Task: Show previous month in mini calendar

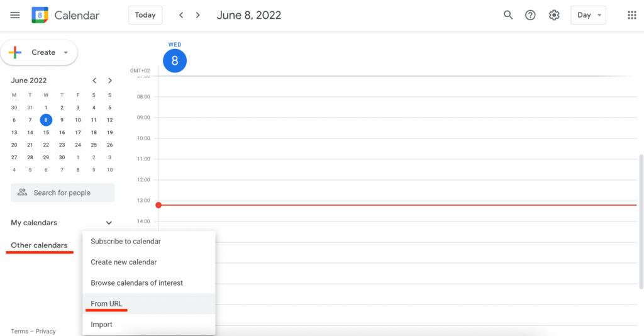Action: [x=94, y=81]
